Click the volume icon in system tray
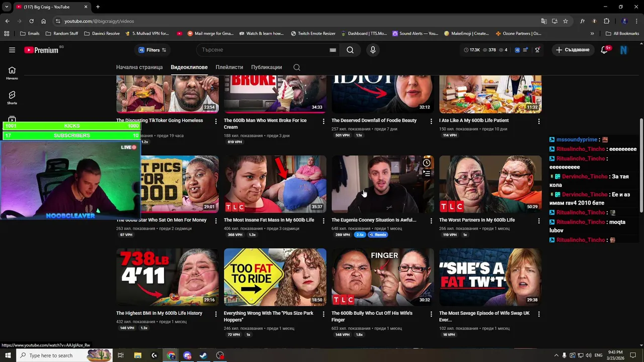This screenshot has height=362, width=644. tap(588, 355)
